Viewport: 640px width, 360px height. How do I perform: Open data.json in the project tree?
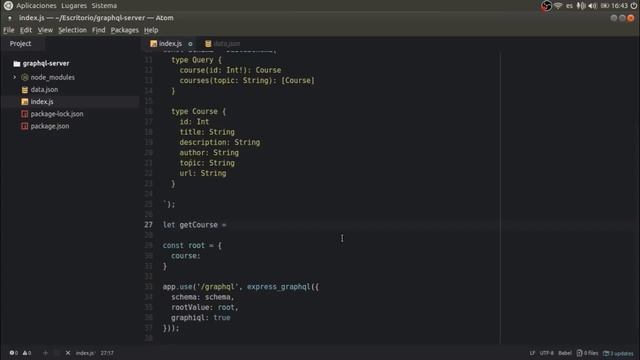pyautogui.click(x=44, y=89)
